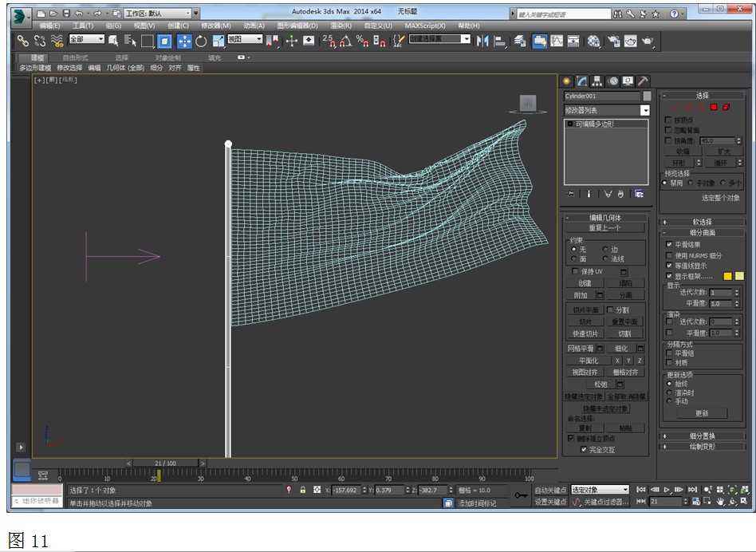Expand the 软选择 rollout
Screen dimensions: 756x552
point(702,223)
